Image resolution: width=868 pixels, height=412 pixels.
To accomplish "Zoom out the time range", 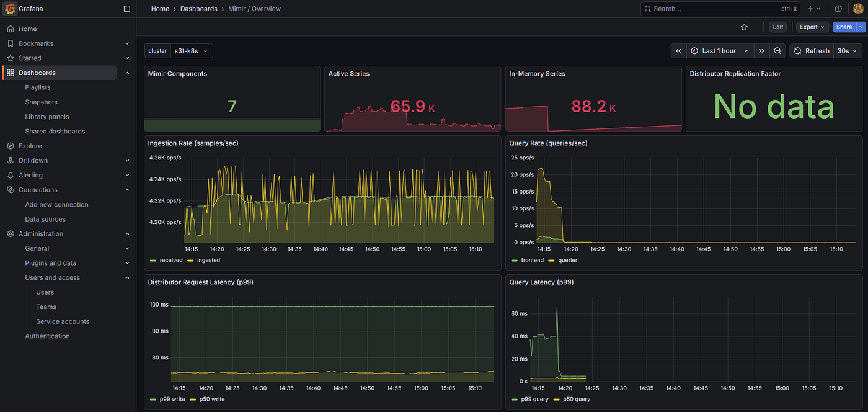I will click(777, 51).
